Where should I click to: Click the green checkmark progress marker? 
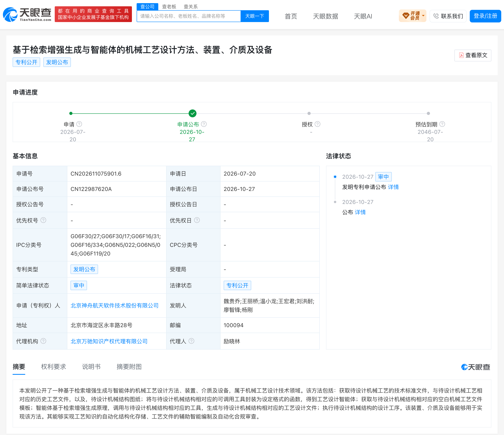(x=192, y=113)
